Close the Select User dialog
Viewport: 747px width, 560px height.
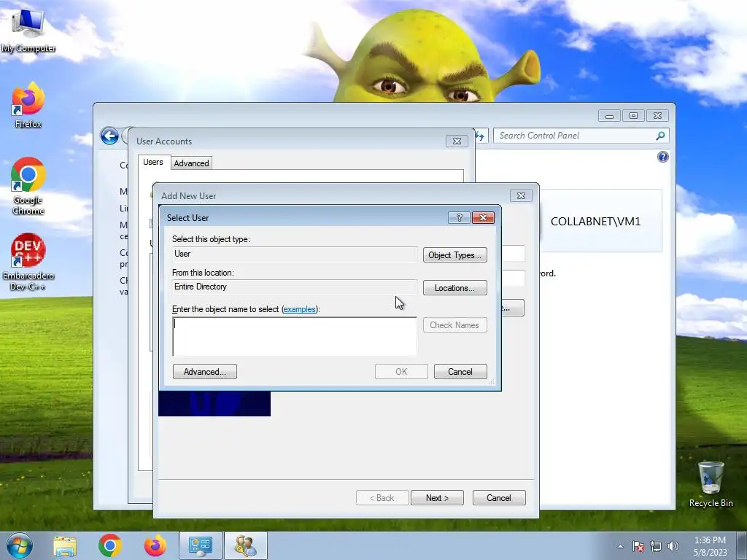pyautogui.click(x=483, y=217)
